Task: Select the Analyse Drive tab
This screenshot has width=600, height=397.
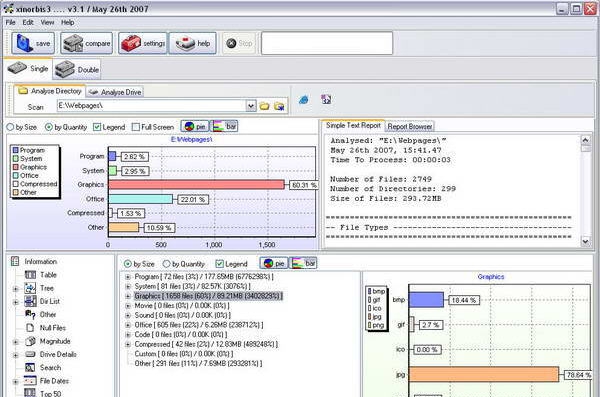Action: tap(115, 92)
